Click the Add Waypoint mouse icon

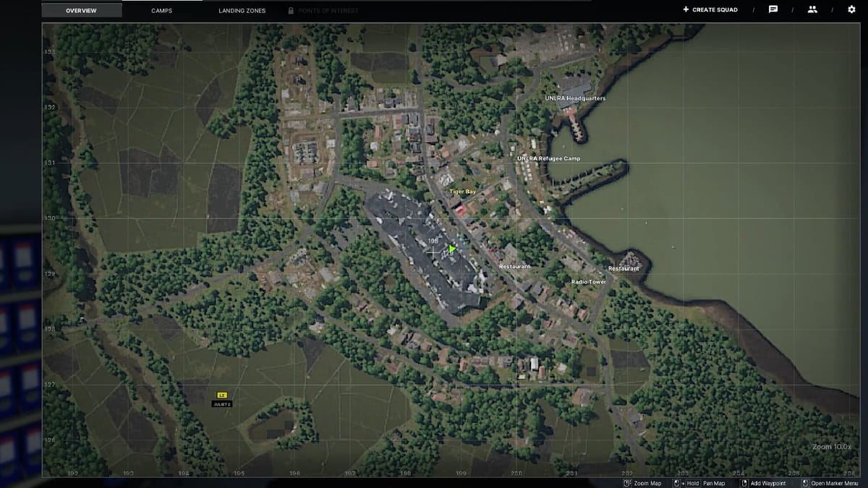(x=744, y=482)
